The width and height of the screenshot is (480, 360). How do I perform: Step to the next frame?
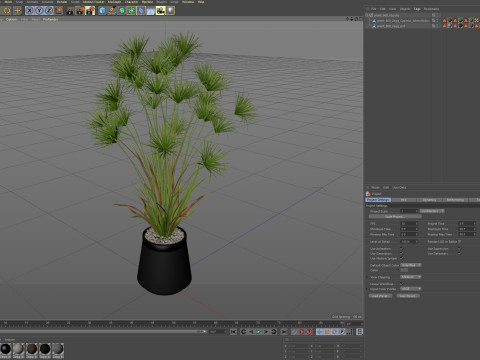point(266,332)
